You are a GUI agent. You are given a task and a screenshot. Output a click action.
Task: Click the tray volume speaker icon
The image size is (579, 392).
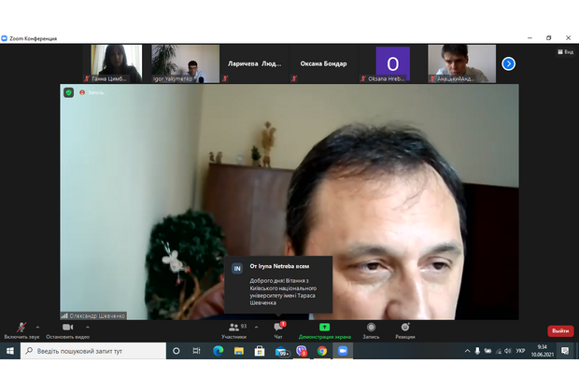click(508, 351)
